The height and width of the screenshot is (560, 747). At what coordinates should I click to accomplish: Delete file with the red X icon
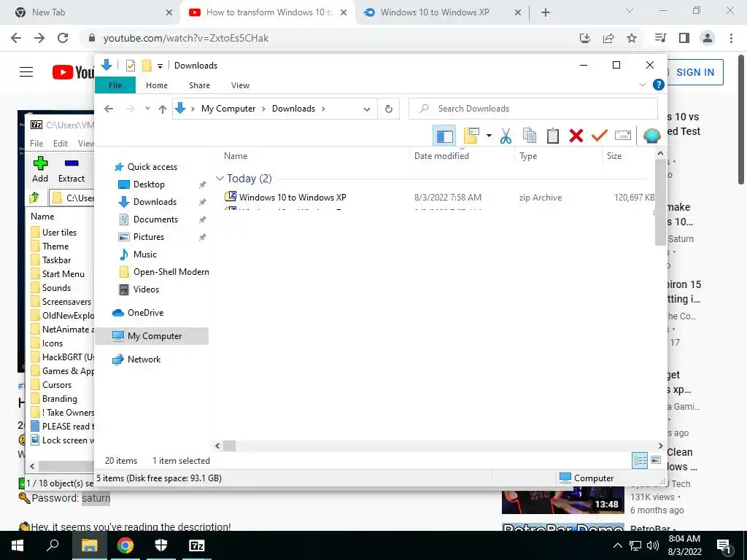[576, 136]
